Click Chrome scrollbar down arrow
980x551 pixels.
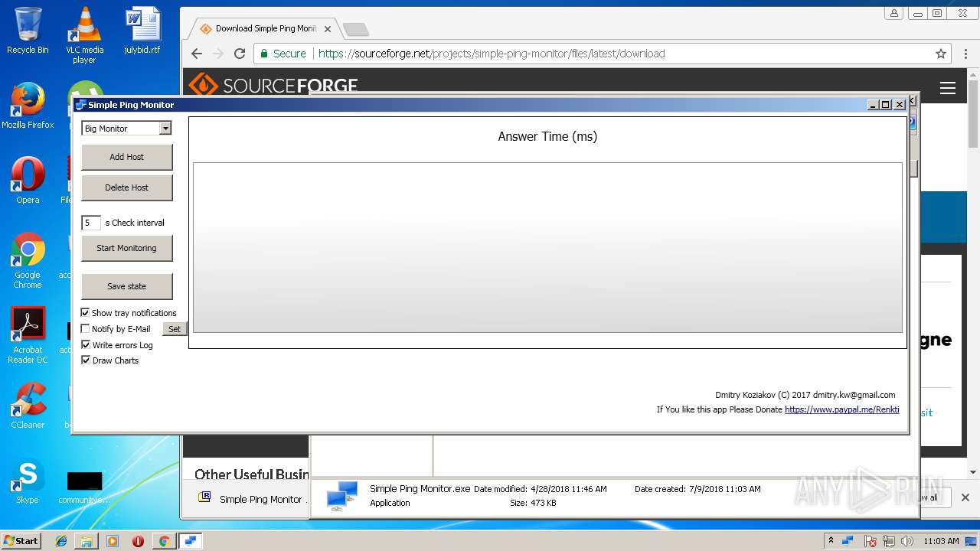point(973,472)
